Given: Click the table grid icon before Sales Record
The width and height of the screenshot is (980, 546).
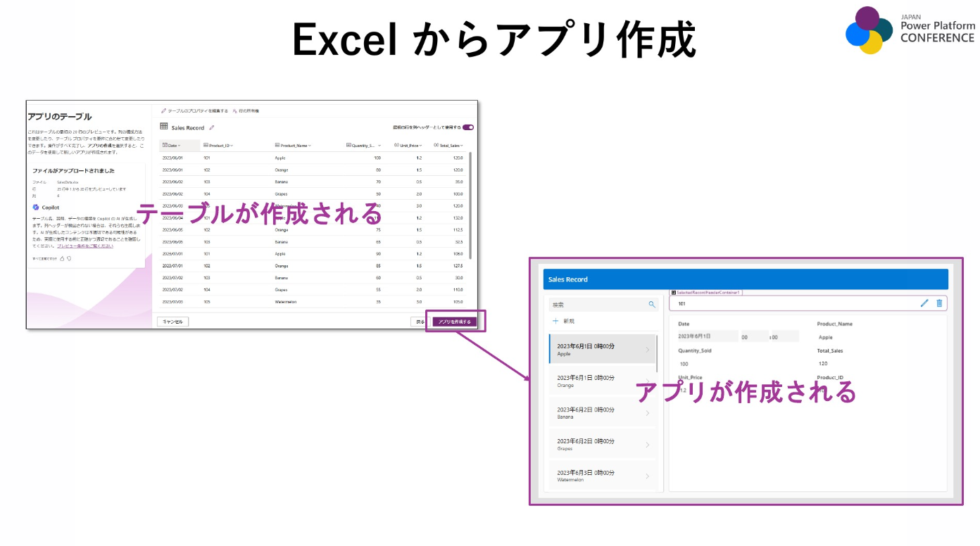Looking at the screenshot, I should tap(163, 127).
